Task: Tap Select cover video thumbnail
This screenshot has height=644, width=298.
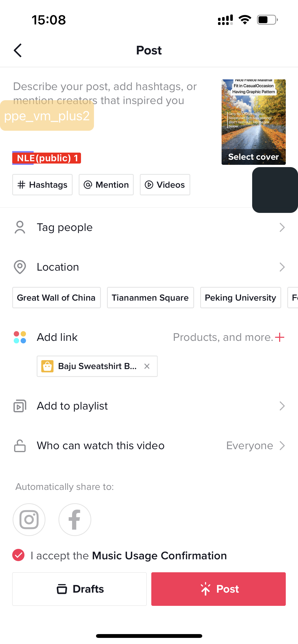Action: [x=253, y=122]
